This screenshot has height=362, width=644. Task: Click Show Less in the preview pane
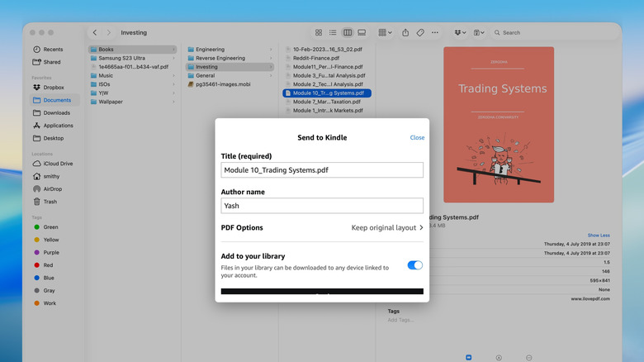click(599, 236)
